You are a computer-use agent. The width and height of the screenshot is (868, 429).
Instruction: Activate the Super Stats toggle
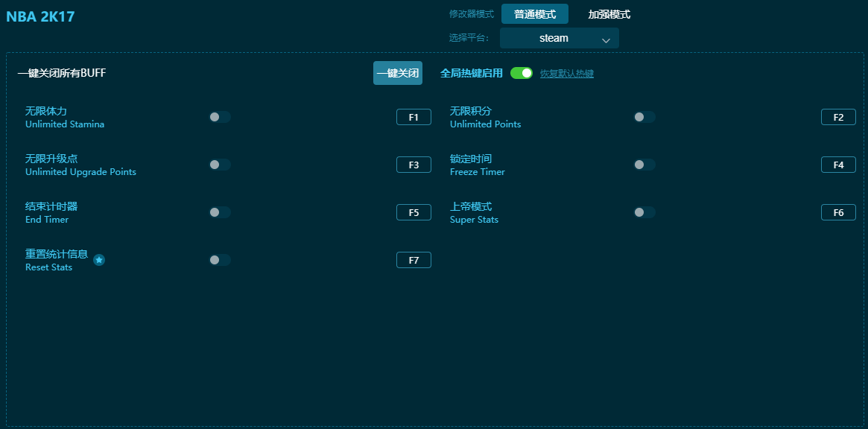644,212
